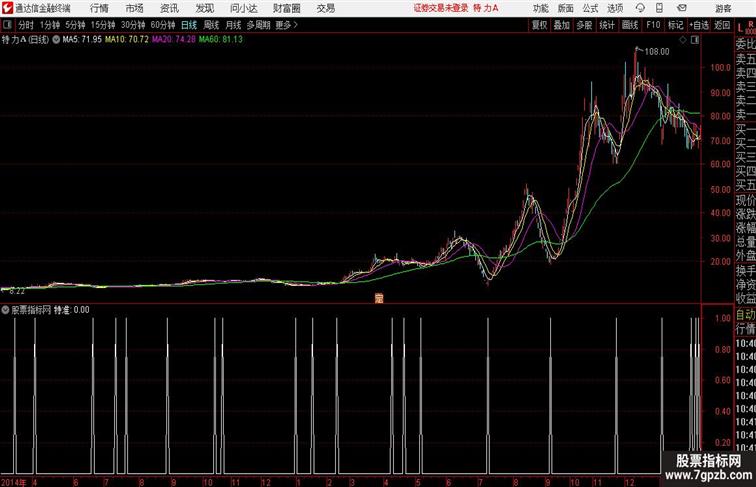Open the F10 company info button
The height and width of the screenshot is (487, 756).
tap(653, 25)
